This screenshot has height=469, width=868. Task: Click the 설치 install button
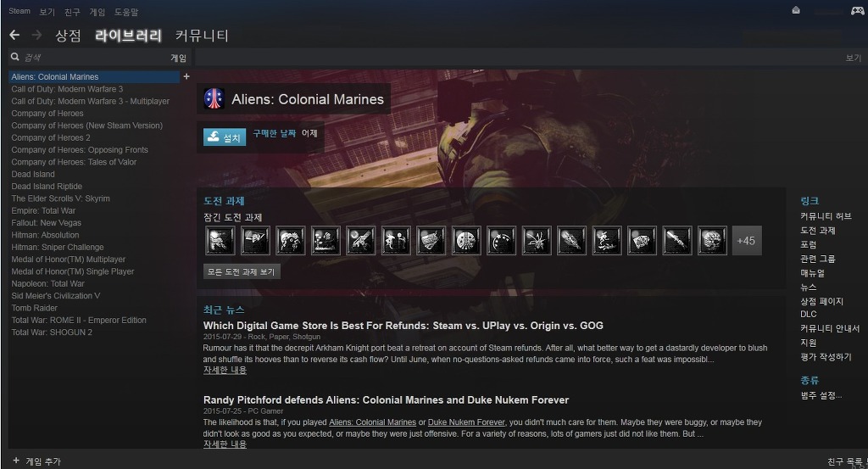point(225,137)
